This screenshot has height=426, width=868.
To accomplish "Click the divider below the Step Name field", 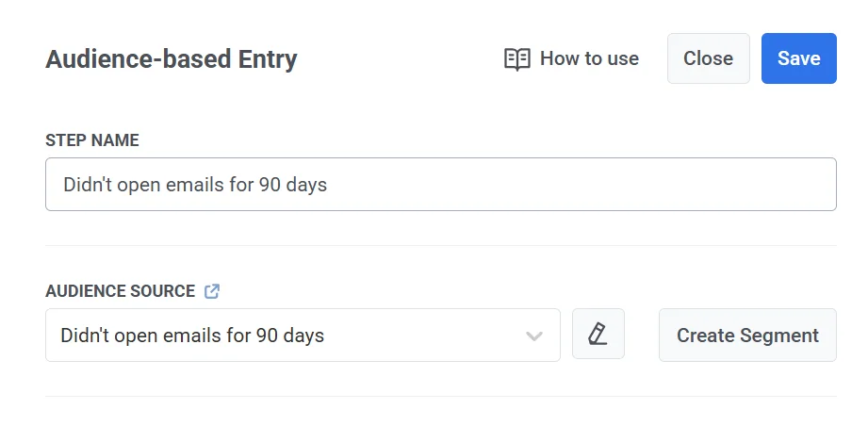I will (x=440, y=245).
